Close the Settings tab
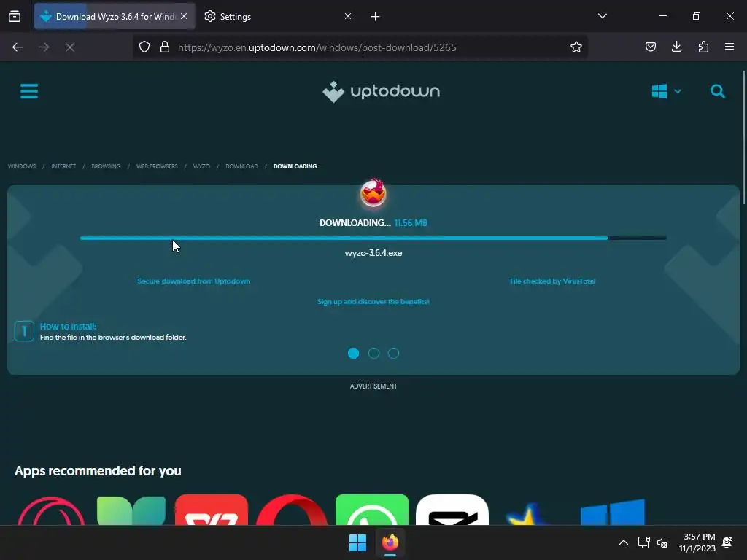 (x=348, y=16)
